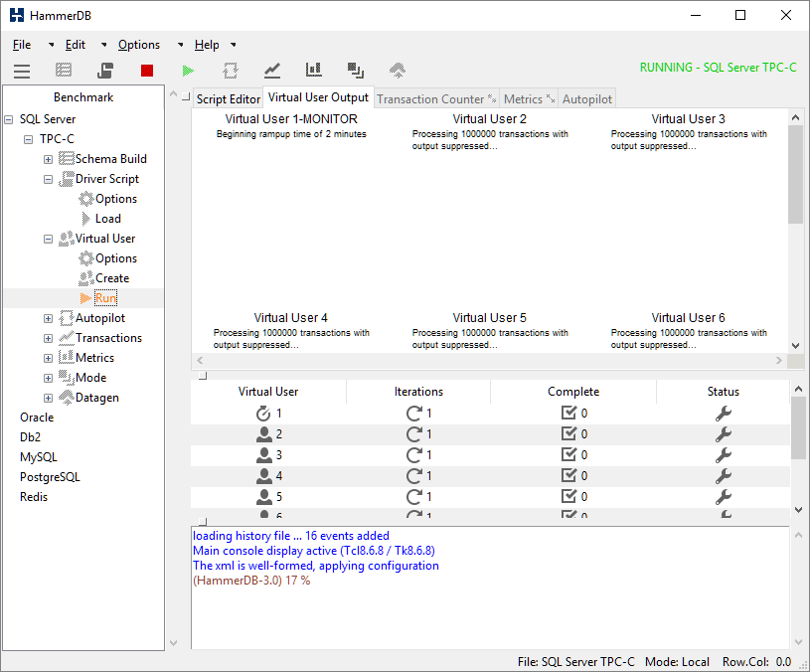
Task: Click the Complete checkbox for Virtual User 2
Action: coord(568,434)
